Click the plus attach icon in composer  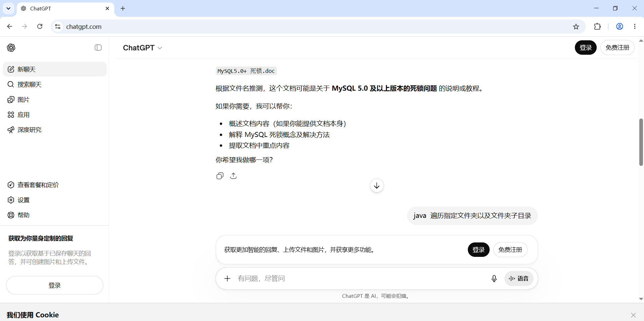point(228,278)
